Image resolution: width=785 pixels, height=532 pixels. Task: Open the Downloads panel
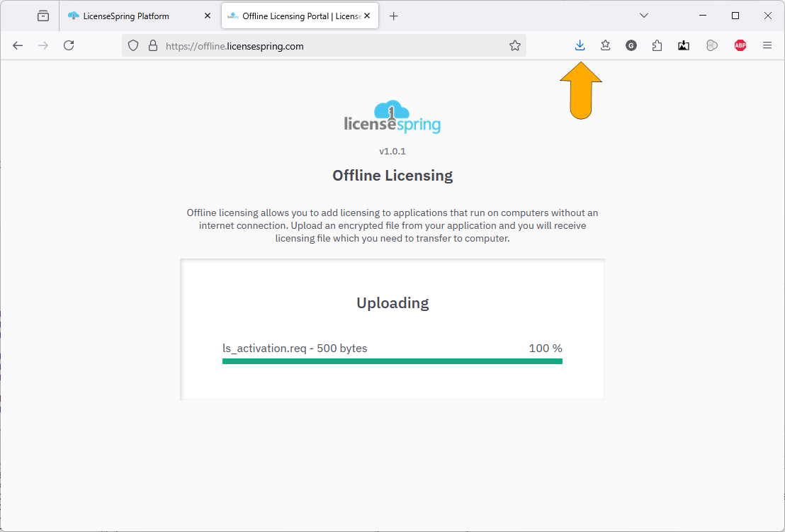[x=580, y=46]
